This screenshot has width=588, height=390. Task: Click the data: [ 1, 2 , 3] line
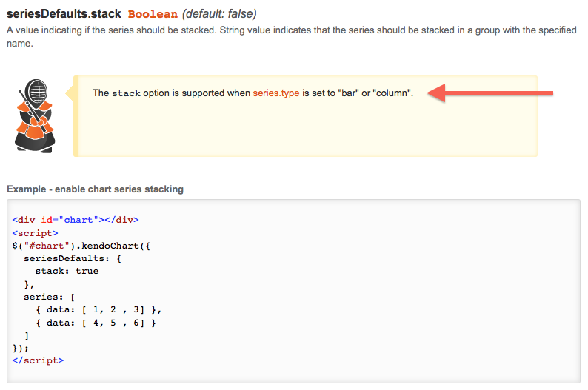pos(98,309)
